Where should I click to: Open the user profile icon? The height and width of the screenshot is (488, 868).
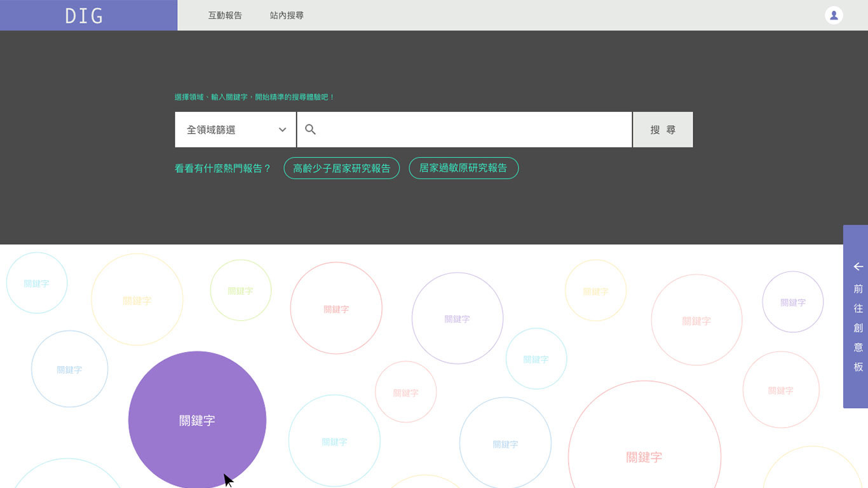pos(834,15)
